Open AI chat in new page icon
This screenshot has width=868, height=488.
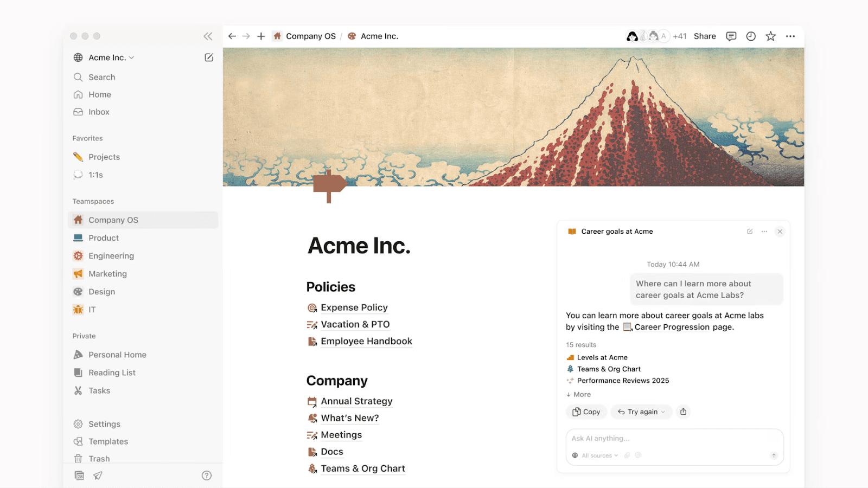tap(750, 232)
